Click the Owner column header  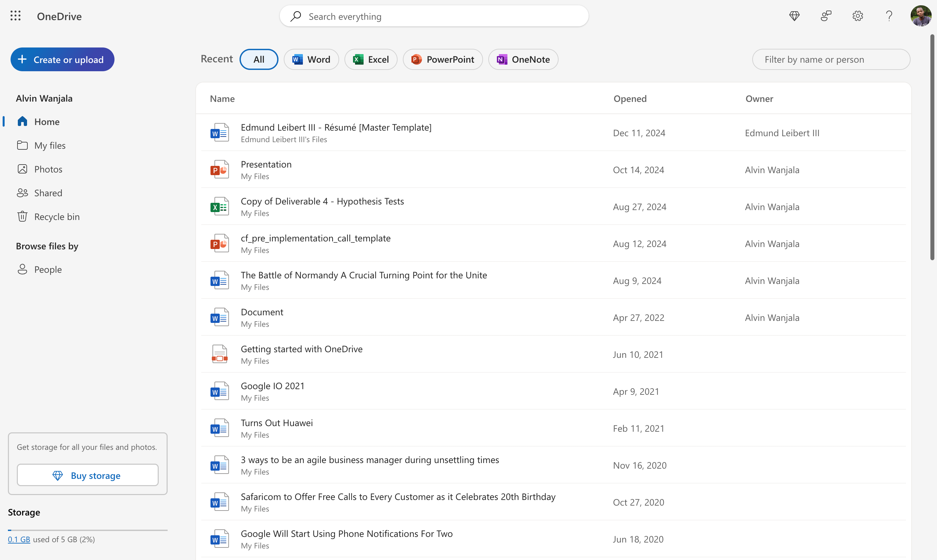(x=759, y=99)
